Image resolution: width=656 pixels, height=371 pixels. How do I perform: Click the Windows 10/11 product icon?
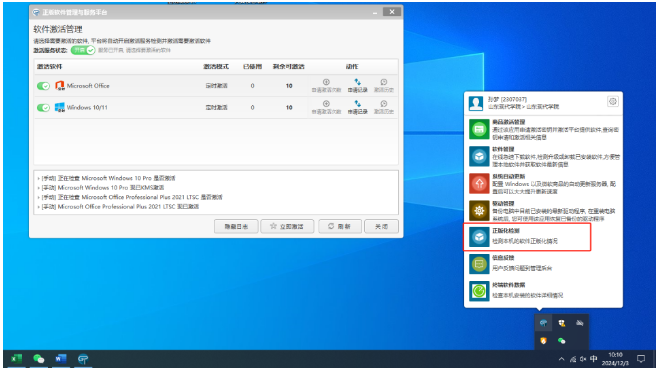[x=60, y=107]
